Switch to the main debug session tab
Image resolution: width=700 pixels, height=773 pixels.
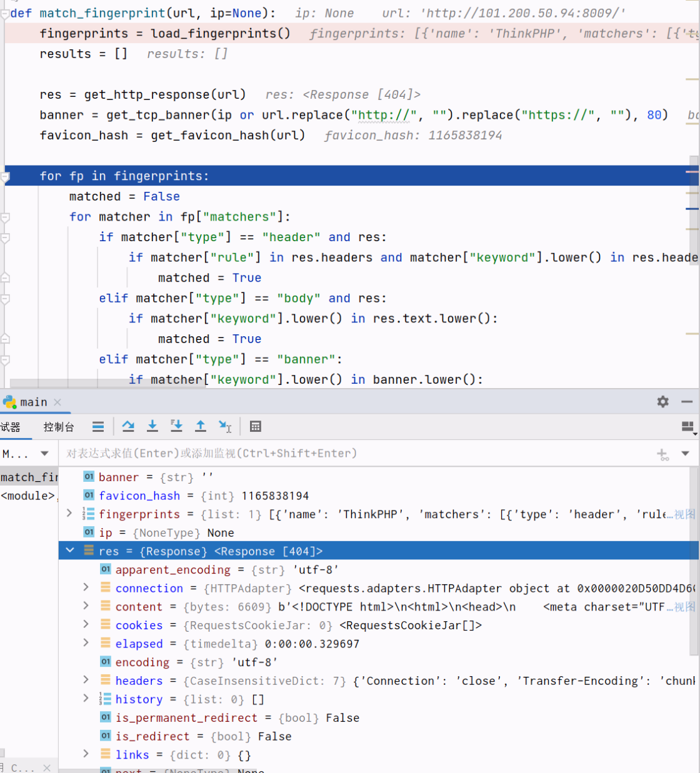[33, 402]
